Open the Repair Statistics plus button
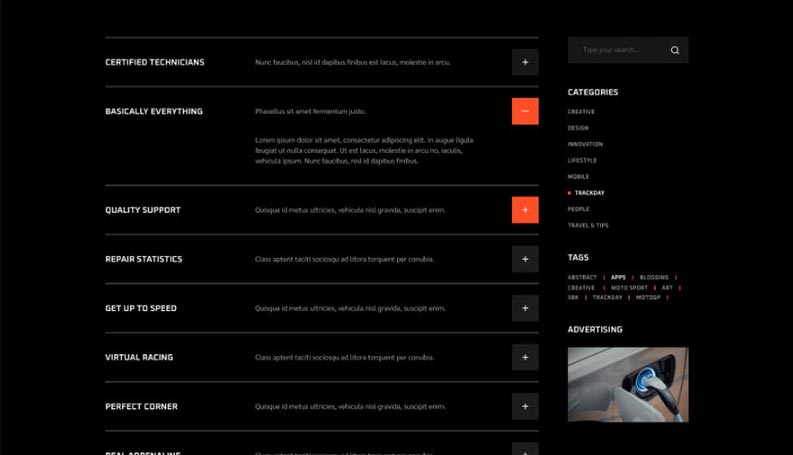 (x=525, y=259)
